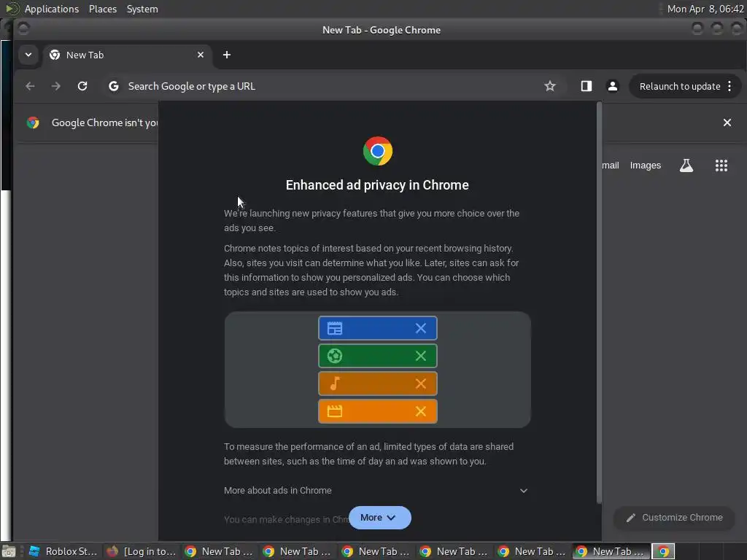Bookmark this tab with the star icon
This screenshot has height=560, width=747.
pyautogui.click(x=550, y=86)
